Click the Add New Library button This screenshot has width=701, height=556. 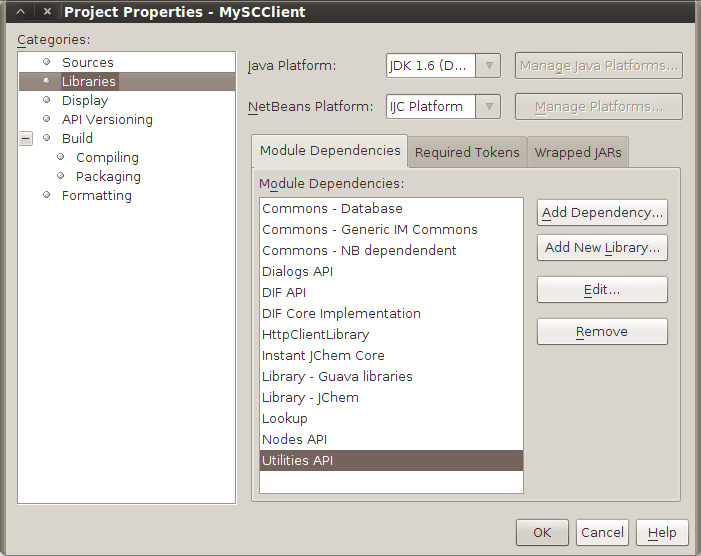click(x=602, y=248)
